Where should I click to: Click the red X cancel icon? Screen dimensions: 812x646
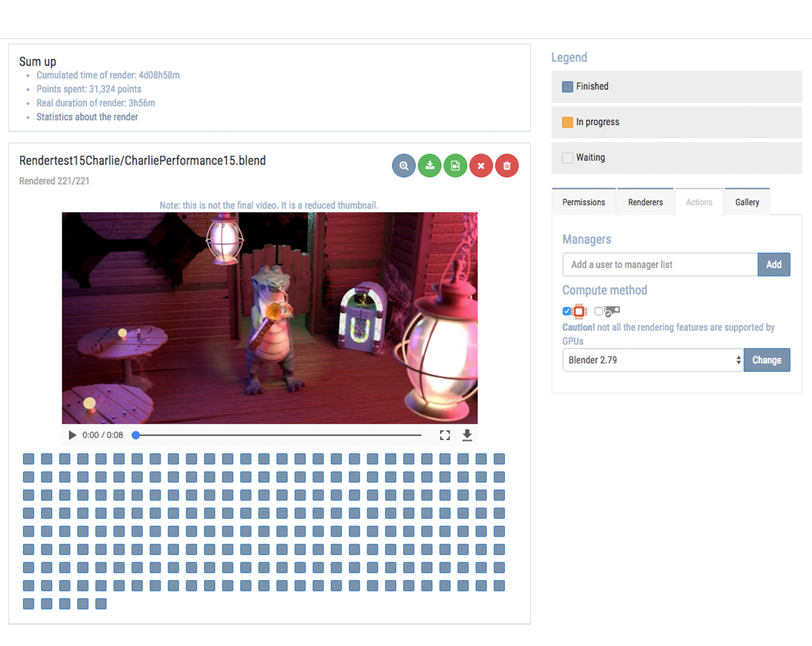481,165
